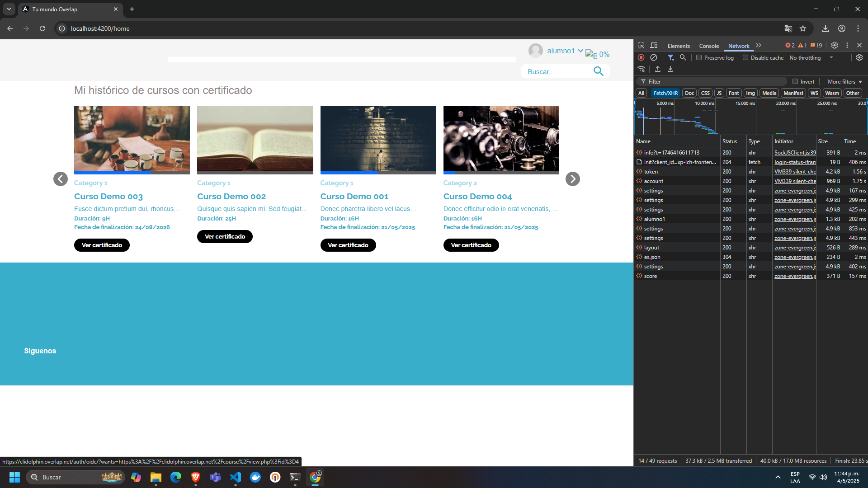Show hidden system tray icons

pyautogui.click(x=778, y=477)
